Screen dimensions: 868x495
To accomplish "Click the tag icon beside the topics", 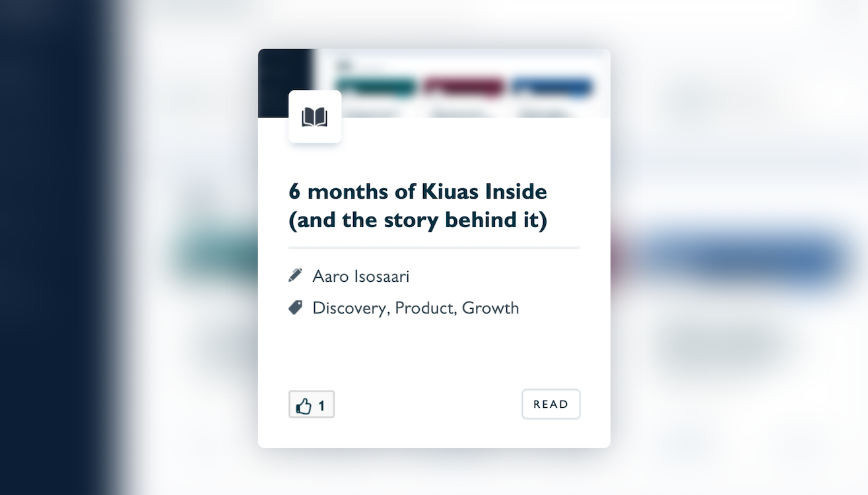I will [295, 307].
